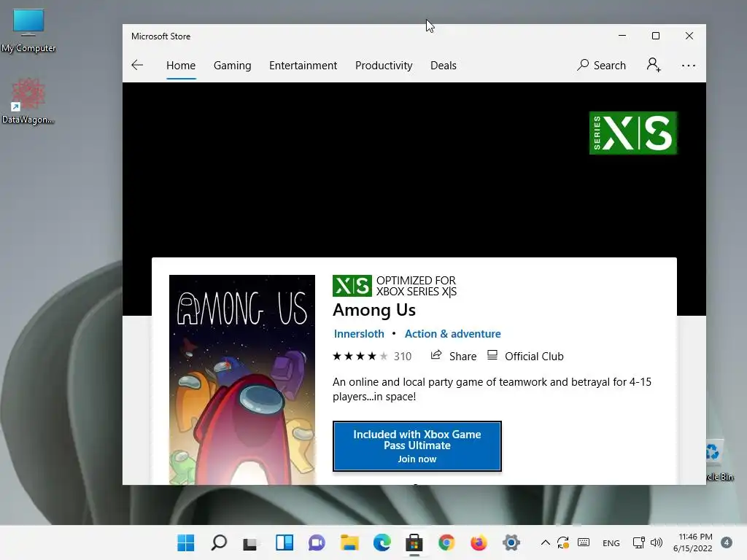Click the sync tray icon
Viewport: 747px width, 560px height.
563,542
